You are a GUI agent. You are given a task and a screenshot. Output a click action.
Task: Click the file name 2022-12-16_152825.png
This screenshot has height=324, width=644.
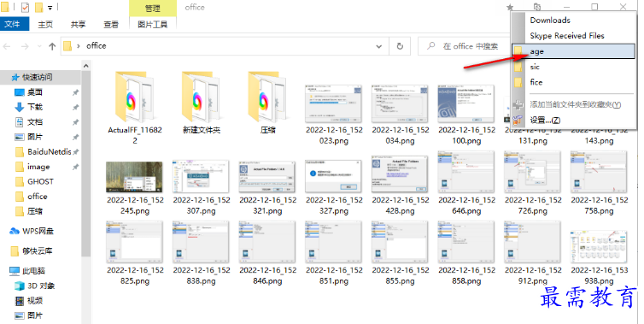(135, 276)
